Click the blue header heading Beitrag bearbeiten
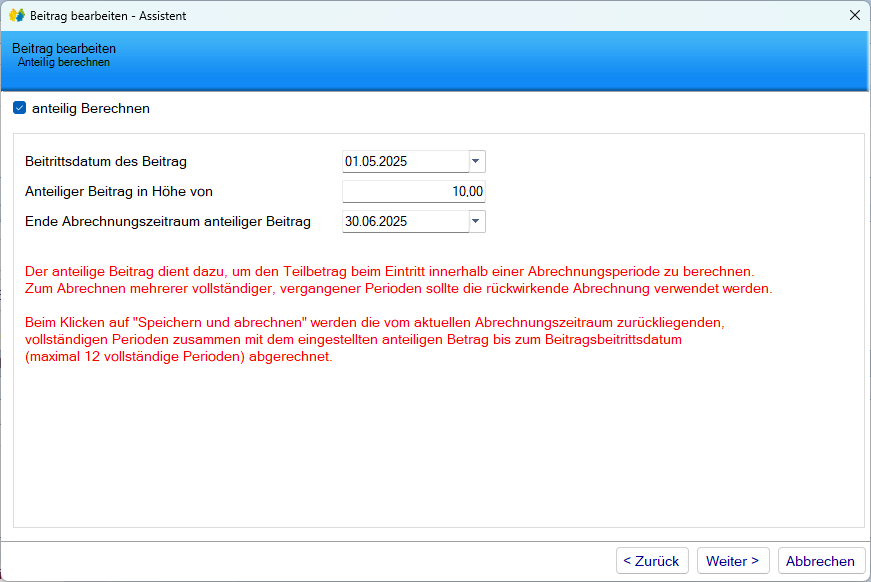 (64, 48)
